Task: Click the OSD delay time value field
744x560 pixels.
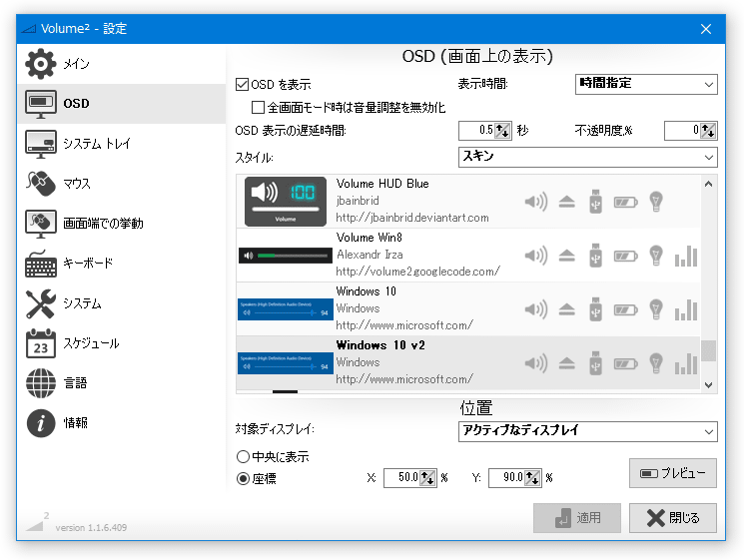Action: click(x=477, y=131)
